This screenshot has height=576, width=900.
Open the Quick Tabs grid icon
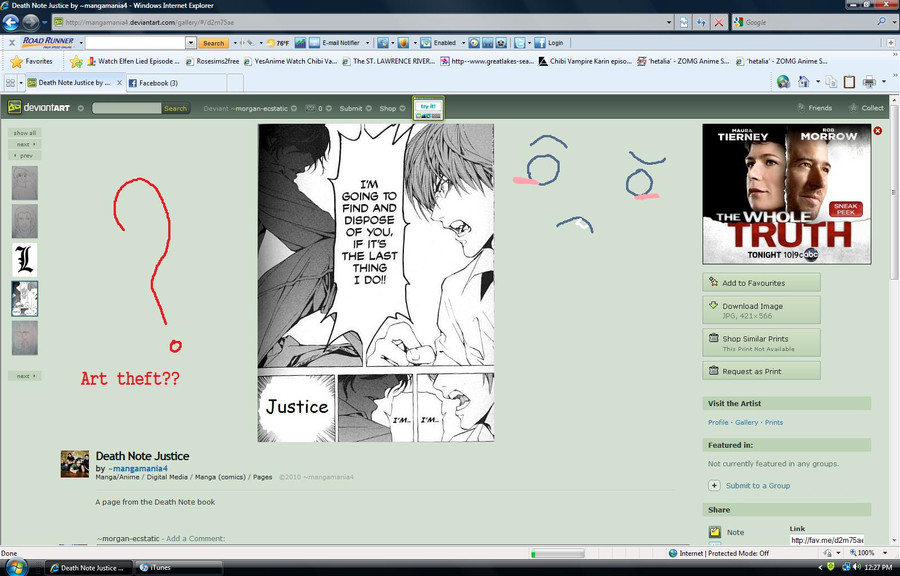[x=10, y=83]
